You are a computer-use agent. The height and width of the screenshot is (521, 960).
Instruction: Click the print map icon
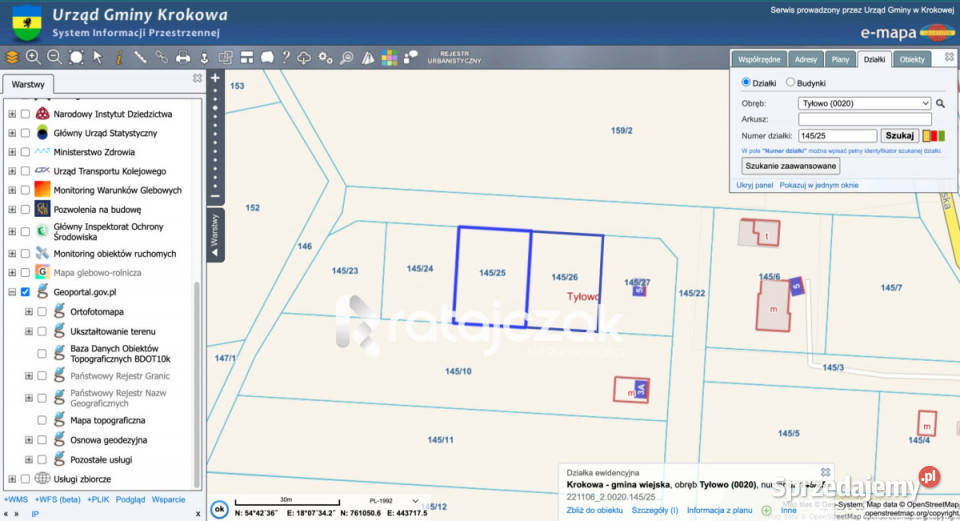click(x=182, y=58)
